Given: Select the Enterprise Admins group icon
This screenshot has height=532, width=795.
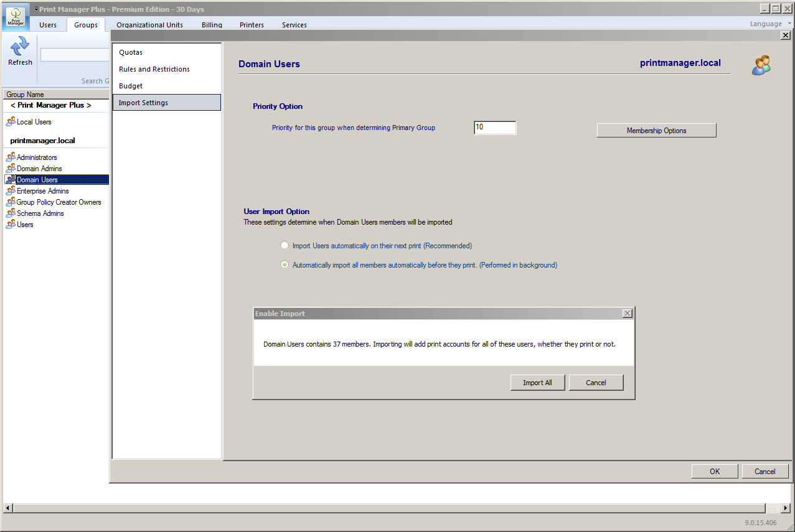Looking at the screenshot, I should 11,191.
